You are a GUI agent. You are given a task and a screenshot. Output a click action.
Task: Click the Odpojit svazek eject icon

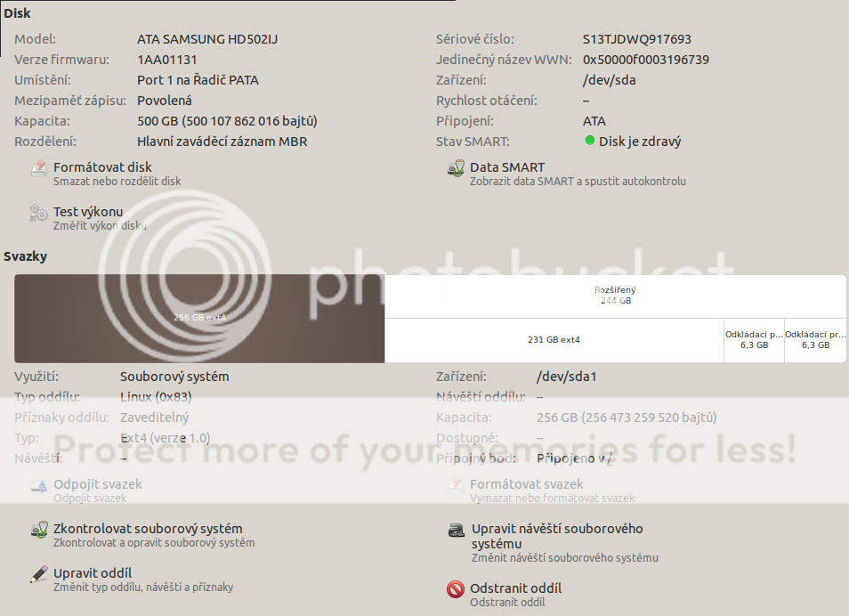[x=39, y=485]
